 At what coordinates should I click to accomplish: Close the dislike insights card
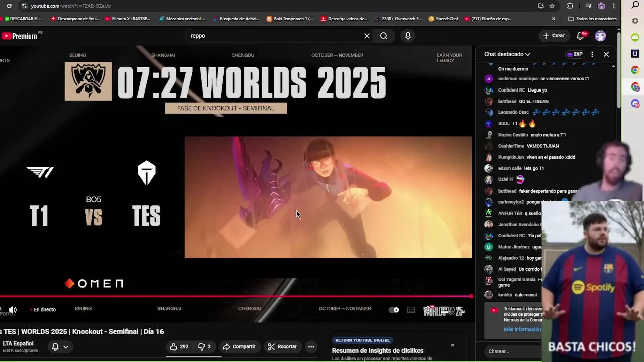point(452,345)
